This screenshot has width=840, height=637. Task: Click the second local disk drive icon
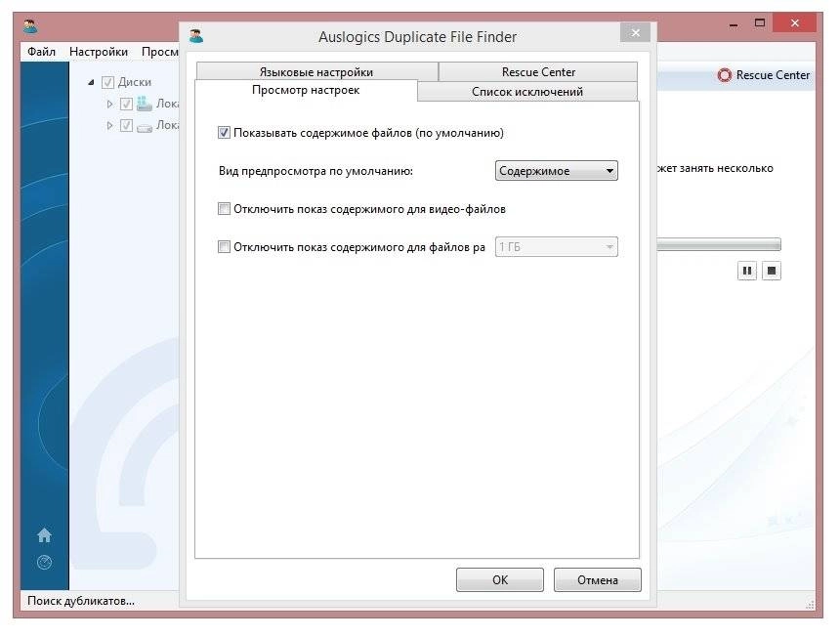point(145,126)
